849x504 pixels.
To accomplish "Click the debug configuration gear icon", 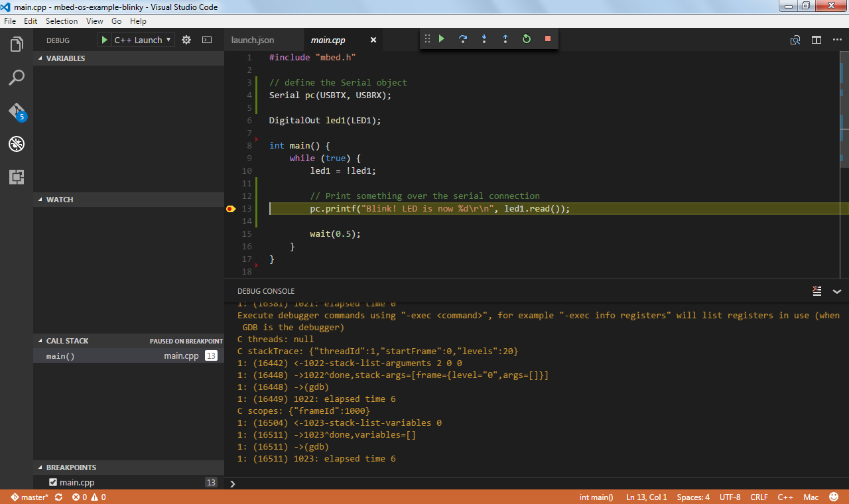I will 186,40.
